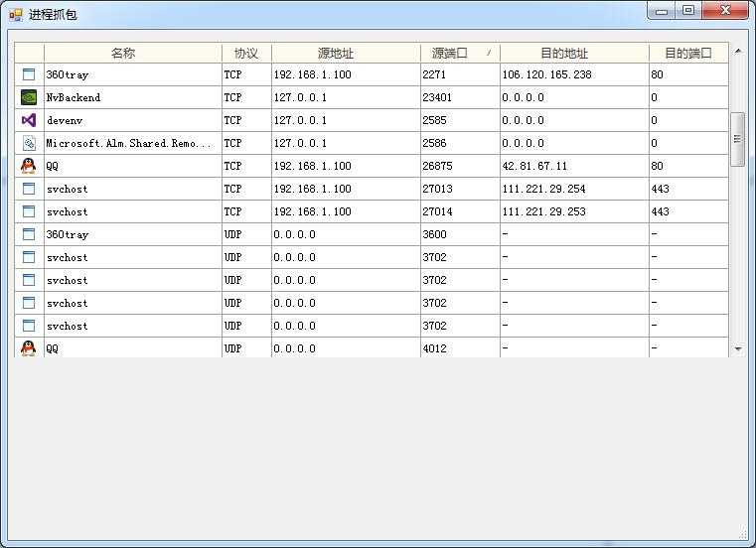Click source port 3600 cell

coord(460,234)
